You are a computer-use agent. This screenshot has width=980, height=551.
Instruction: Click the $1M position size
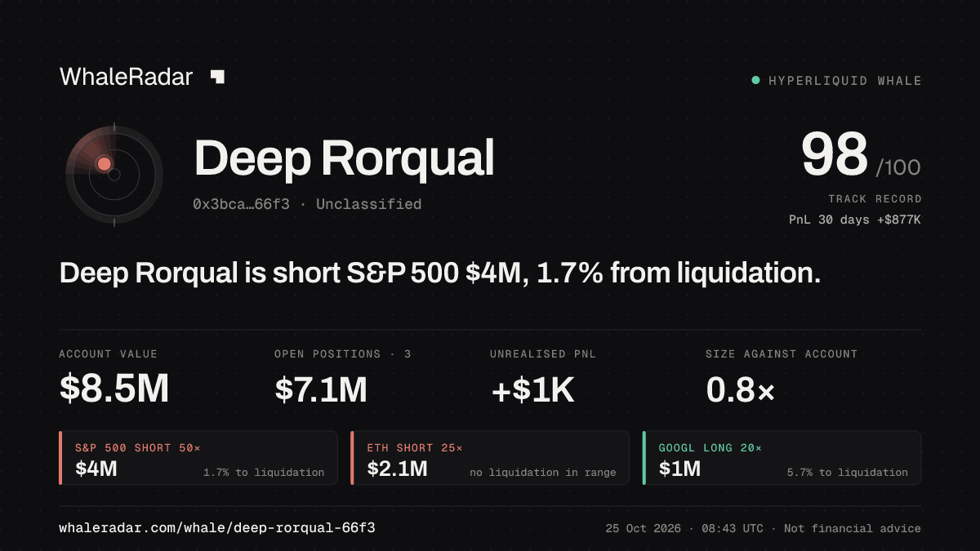click(679, 469)
